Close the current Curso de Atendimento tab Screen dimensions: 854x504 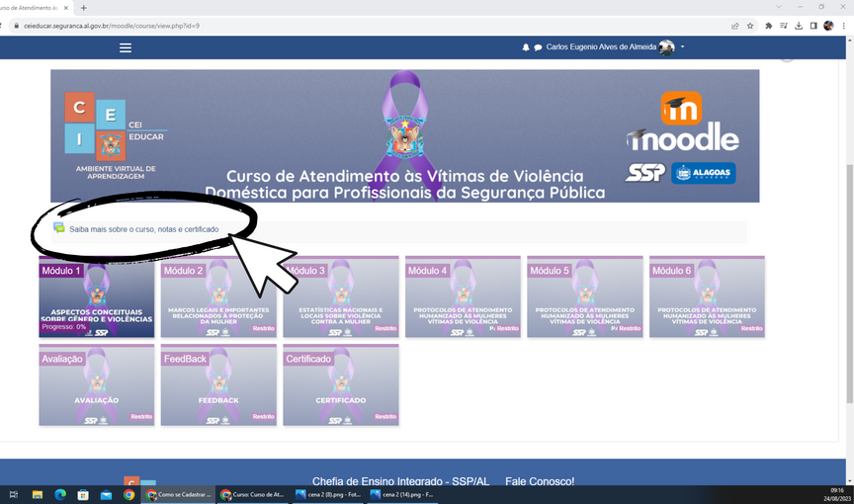pos(66,8)
